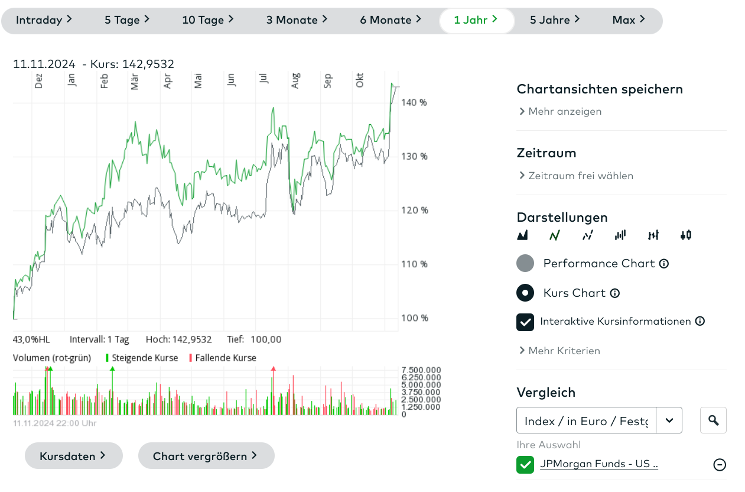This screenshot has width=745, height=492.
Task: Select the green line chart style icon
Action: click(x=554, y=236)
